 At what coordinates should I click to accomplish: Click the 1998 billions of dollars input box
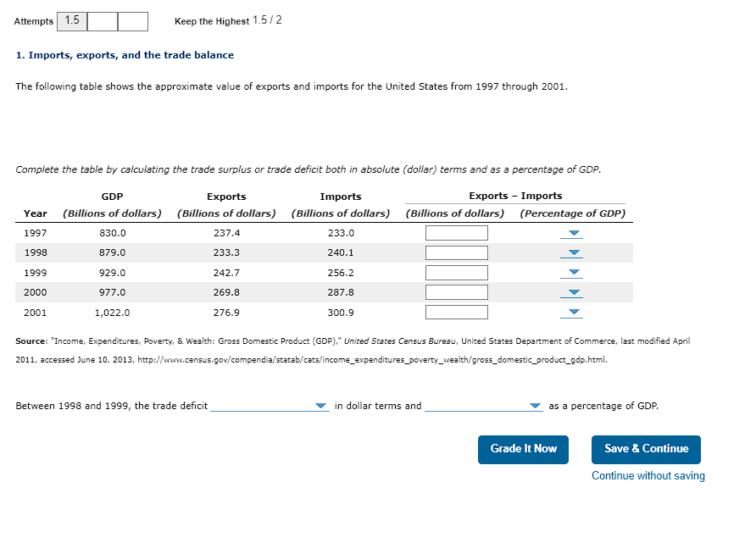pyautogui.click(x=456, y=252)
